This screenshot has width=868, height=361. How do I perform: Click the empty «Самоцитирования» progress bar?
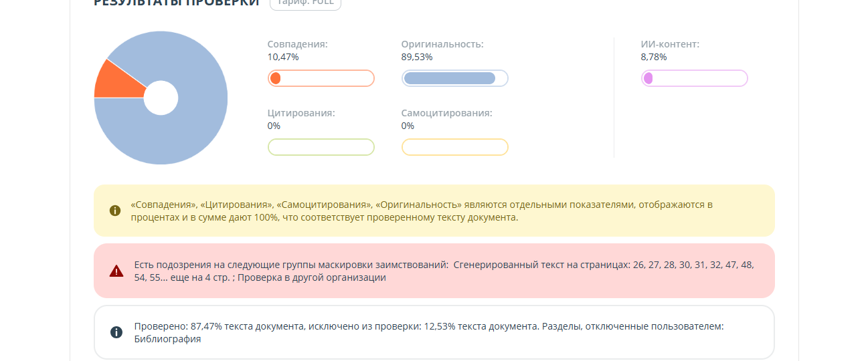(454, 147)
